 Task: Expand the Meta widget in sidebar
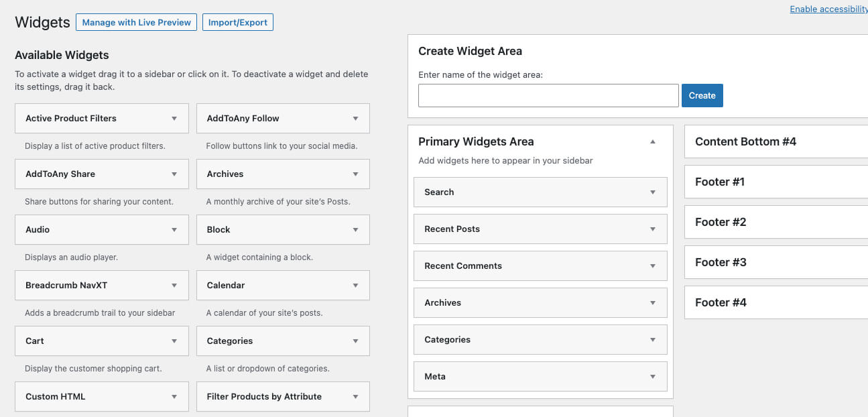[652, 377]
